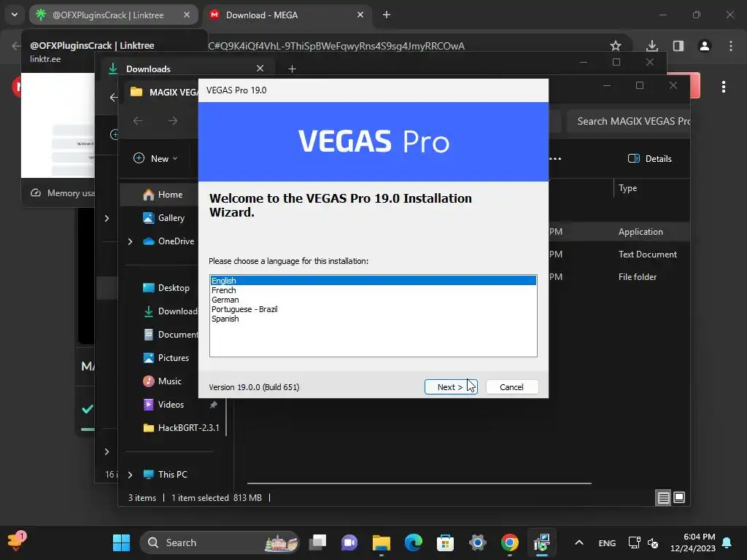Viewport: 747px width, 560px height.
Task: Open chat app in taskbar
Action: point(349,542)
